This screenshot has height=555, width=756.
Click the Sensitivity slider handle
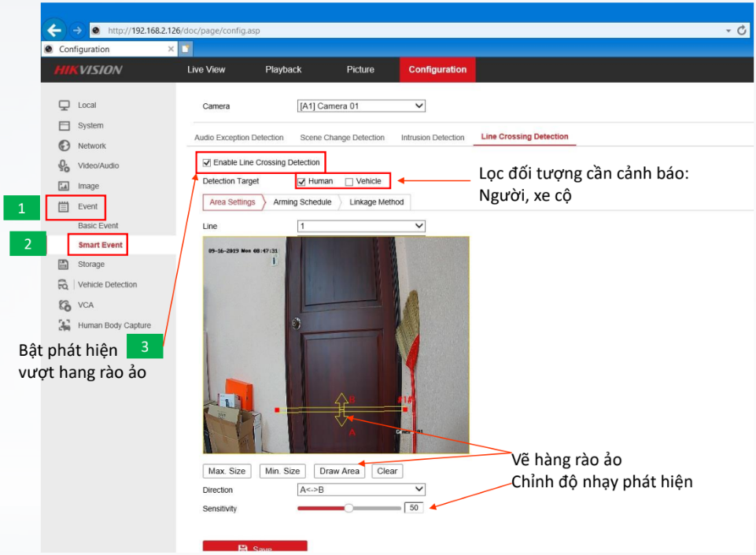(x=348, y=509)
